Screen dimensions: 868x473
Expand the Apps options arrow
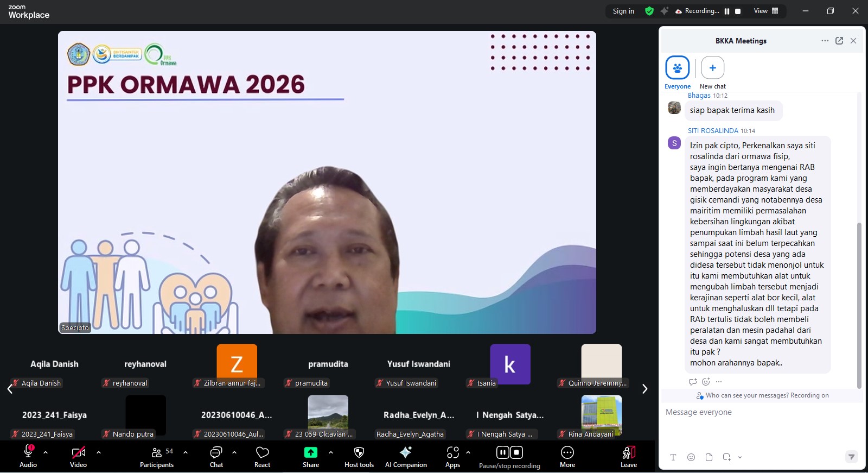click(468, 452)
